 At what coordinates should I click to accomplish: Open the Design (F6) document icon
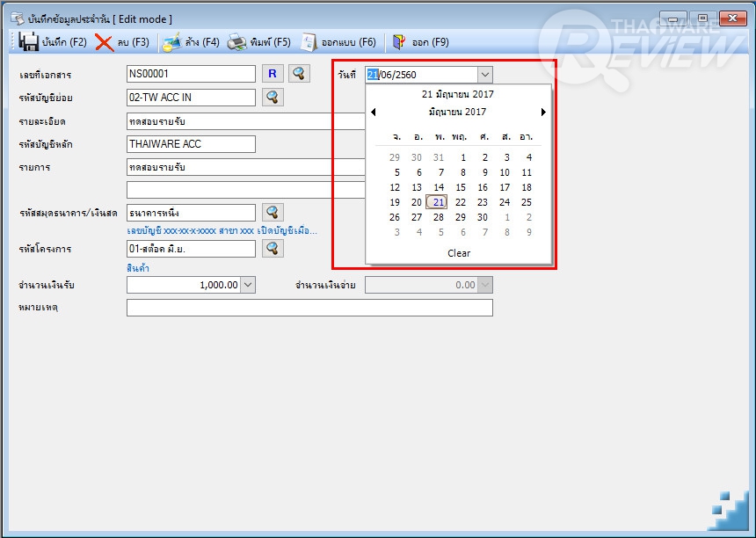[309, 42]
